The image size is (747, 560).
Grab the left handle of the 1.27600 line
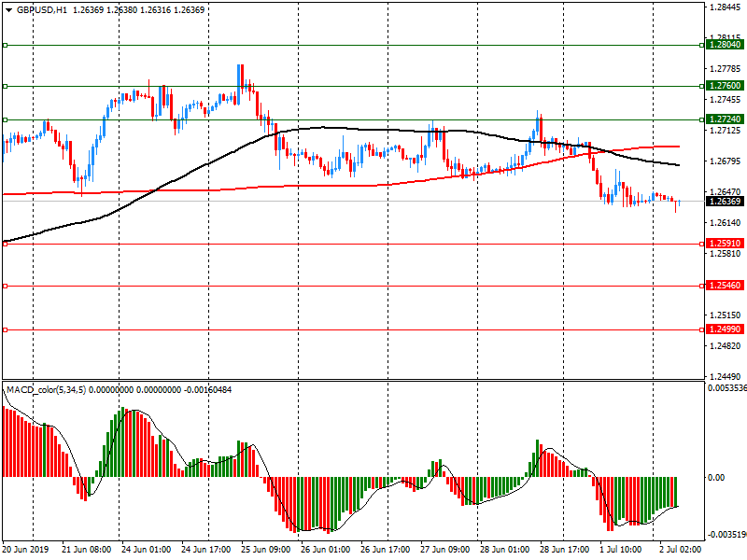point(6,86)
